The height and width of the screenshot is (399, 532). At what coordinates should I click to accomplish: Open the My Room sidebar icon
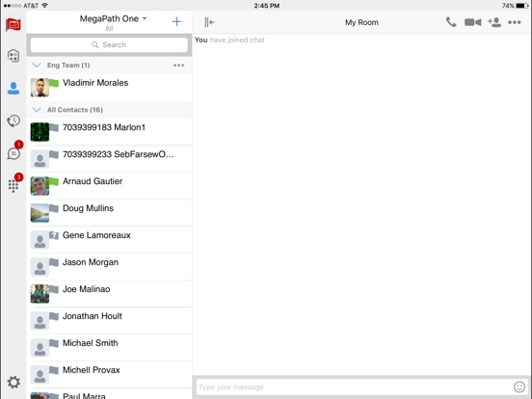tap(13, 56)
